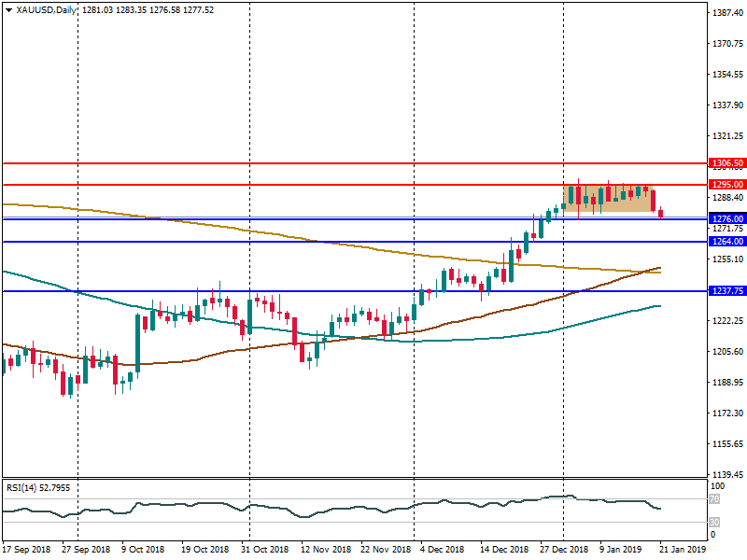Select the tan consolidation rectangle
This screenshot has height=560, width=747.
607,197
